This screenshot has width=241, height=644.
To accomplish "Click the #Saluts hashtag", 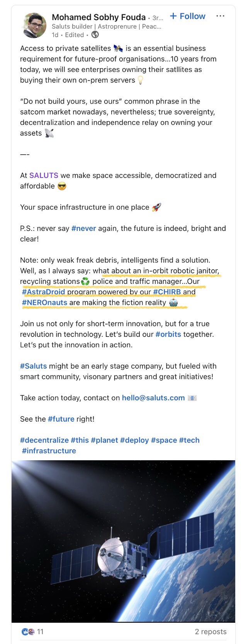I will coord(33,366).
